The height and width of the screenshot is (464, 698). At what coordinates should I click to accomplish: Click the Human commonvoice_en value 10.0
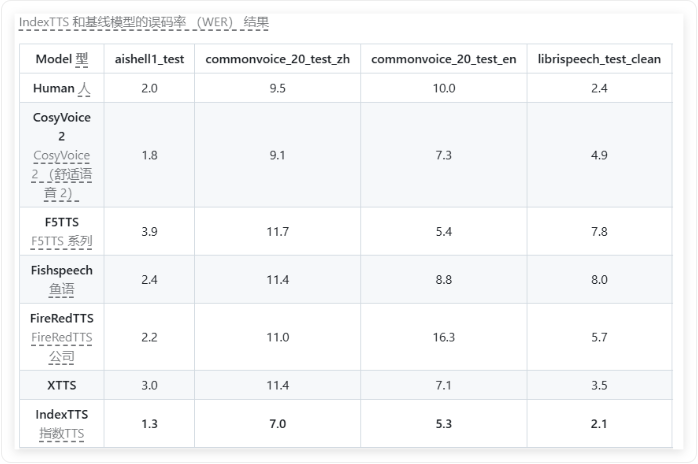(x=444, y=88)
